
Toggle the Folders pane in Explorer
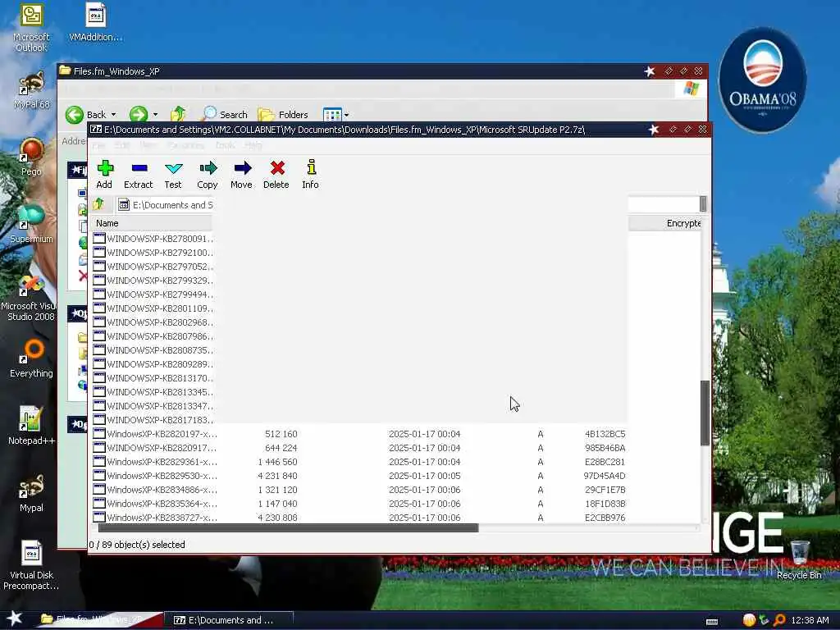tap(283, 114)
